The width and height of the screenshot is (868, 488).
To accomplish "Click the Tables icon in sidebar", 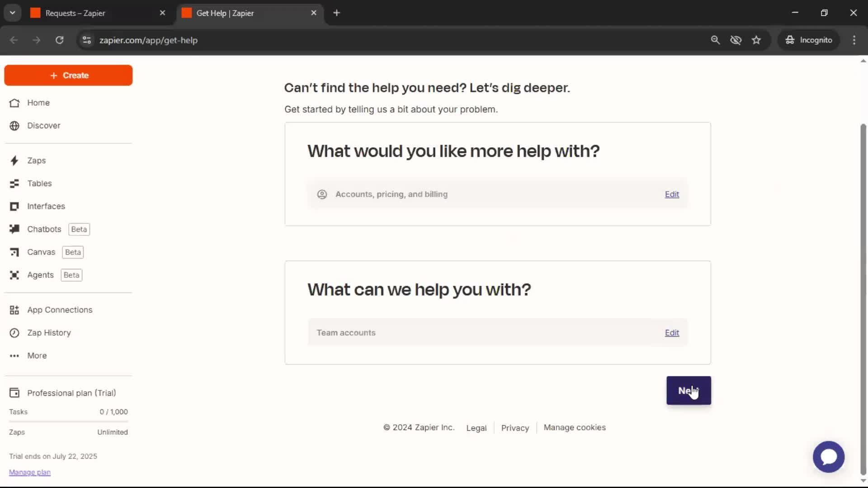I will click(14, 183).
